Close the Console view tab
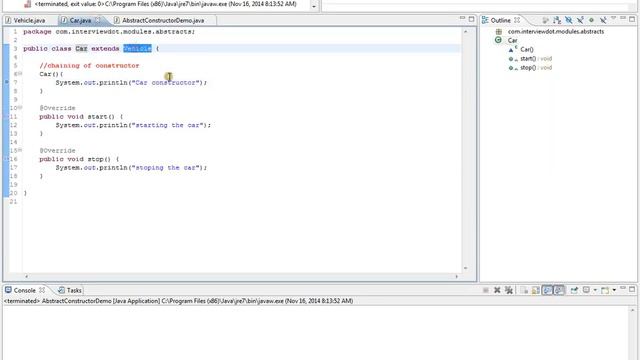Viewport: 640px width, 360px height. tap(42, 290)
